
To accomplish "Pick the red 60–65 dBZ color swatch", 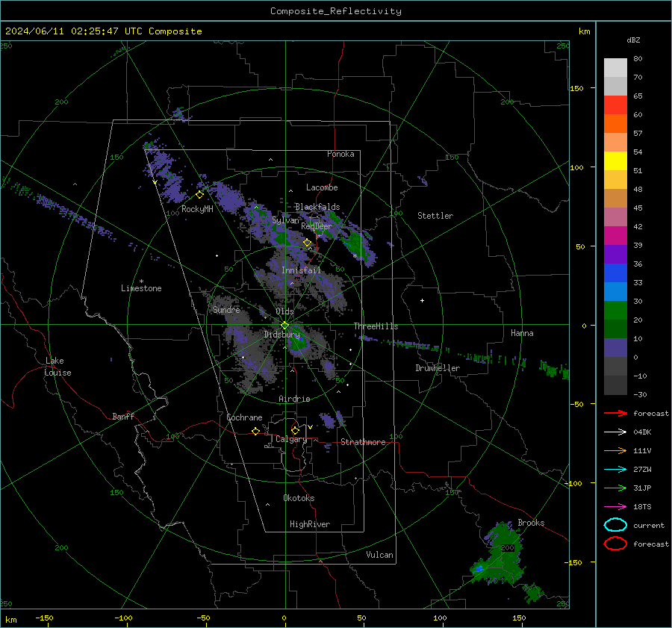I will click(615, 105).
